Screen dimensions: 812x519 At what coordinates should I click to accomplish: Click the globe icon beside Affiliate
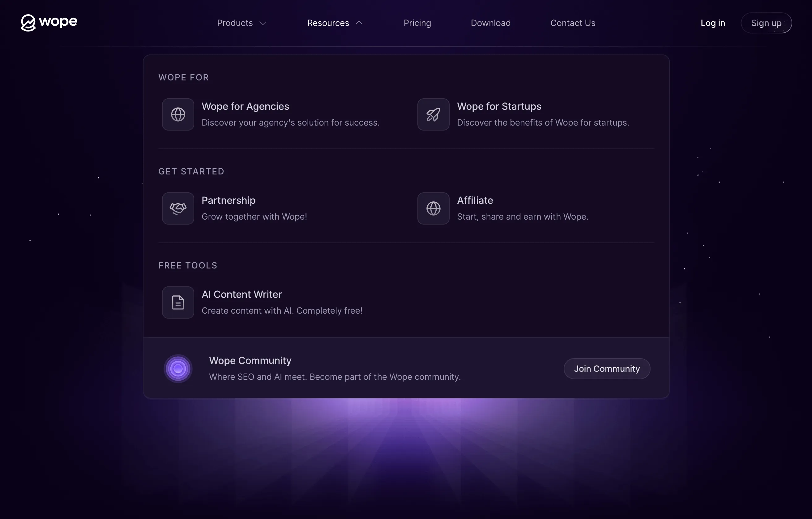coord(433,208)
